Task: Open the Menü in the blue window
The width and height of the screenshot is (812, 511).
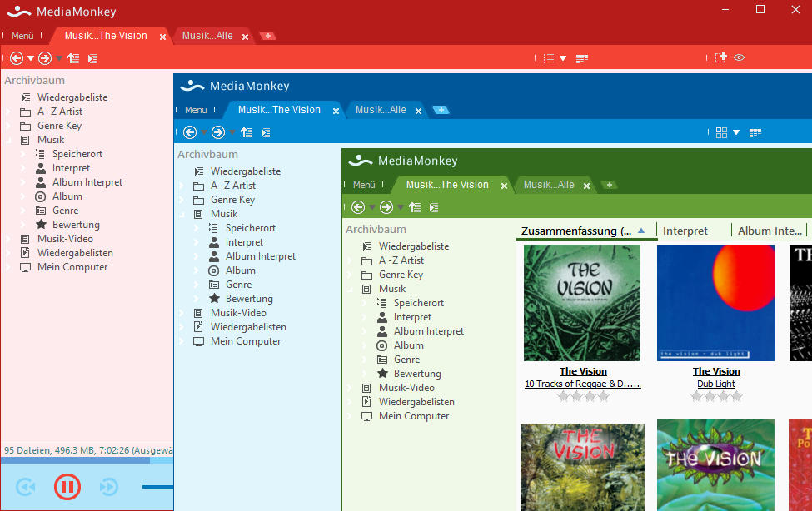Action: point(196,110)
